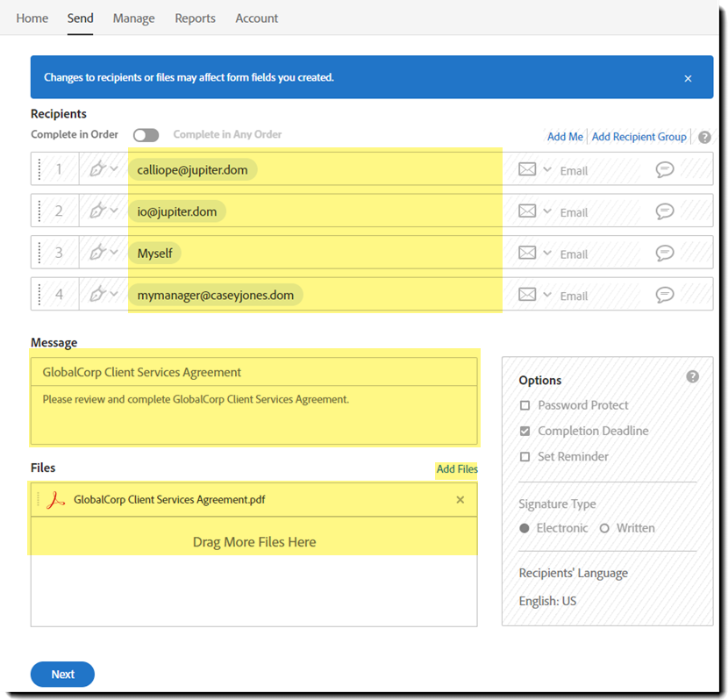
Task: Click the Add Me link
Action: 565,137
